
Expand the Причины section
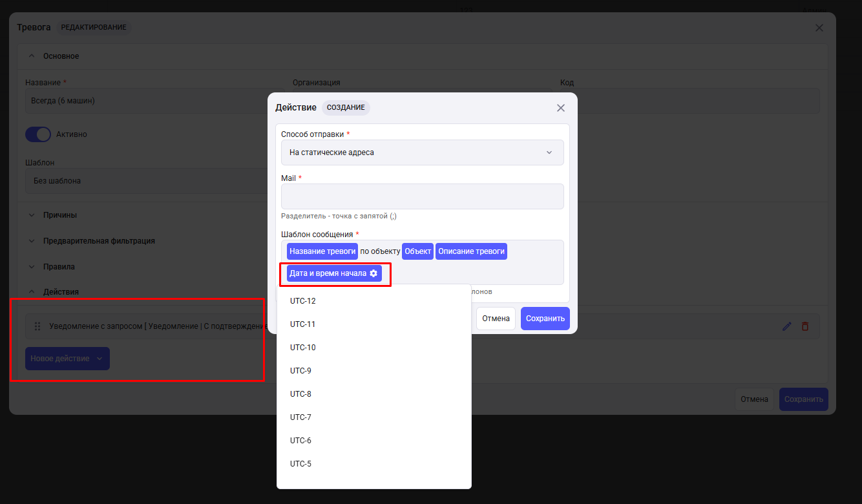click(x=59, y=215)
